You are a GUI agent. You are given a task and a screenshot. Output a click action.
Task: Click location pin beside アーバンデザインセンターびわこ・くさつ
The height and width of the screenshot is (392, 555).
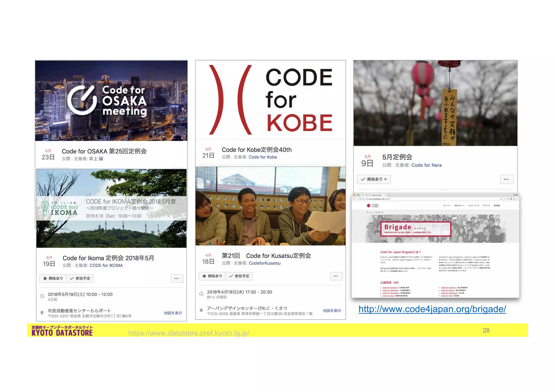(201, 310)
